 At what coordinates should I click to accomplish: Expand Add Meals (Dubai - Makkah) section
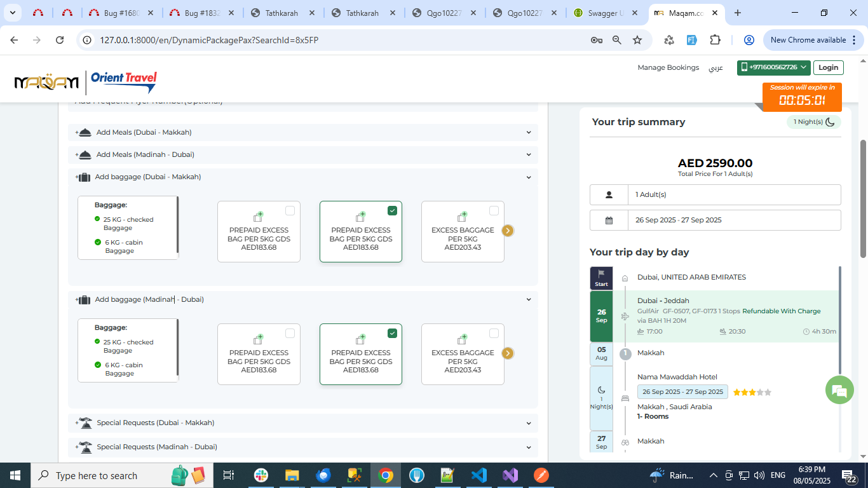tap(302, 132)
